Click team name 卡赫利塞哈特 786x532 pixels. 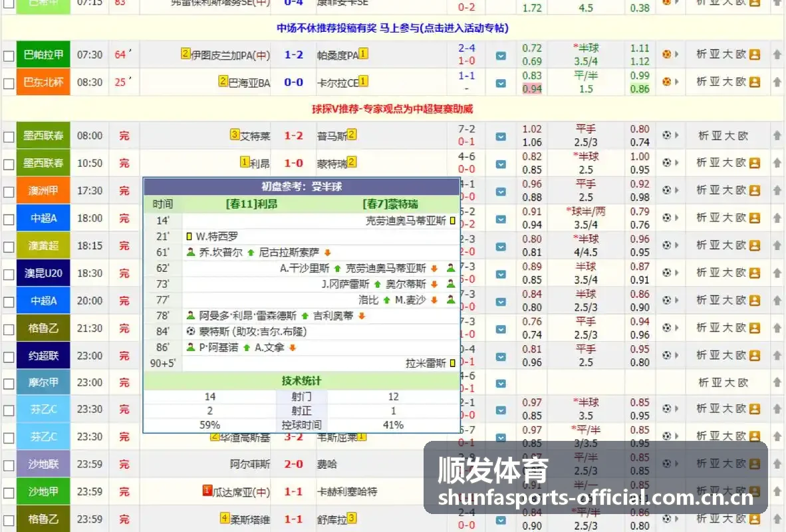point(347,492)
